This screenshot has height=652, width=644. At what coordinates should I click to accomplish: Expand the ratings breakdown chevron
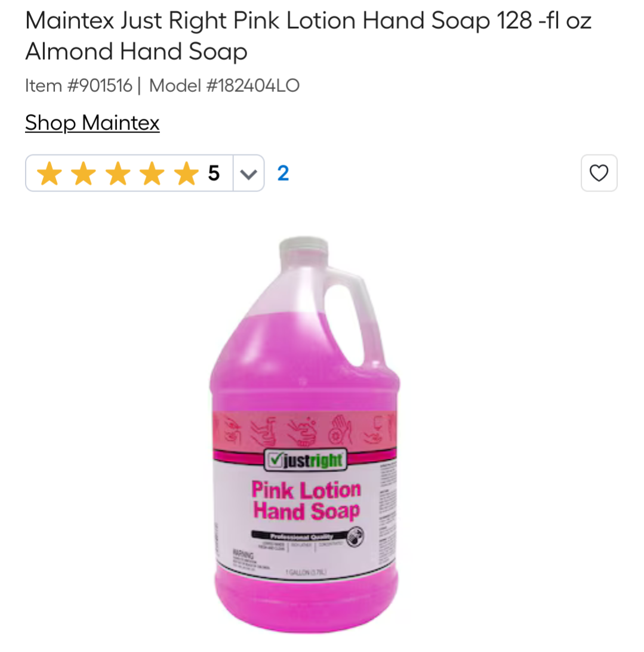pos(248,174)
